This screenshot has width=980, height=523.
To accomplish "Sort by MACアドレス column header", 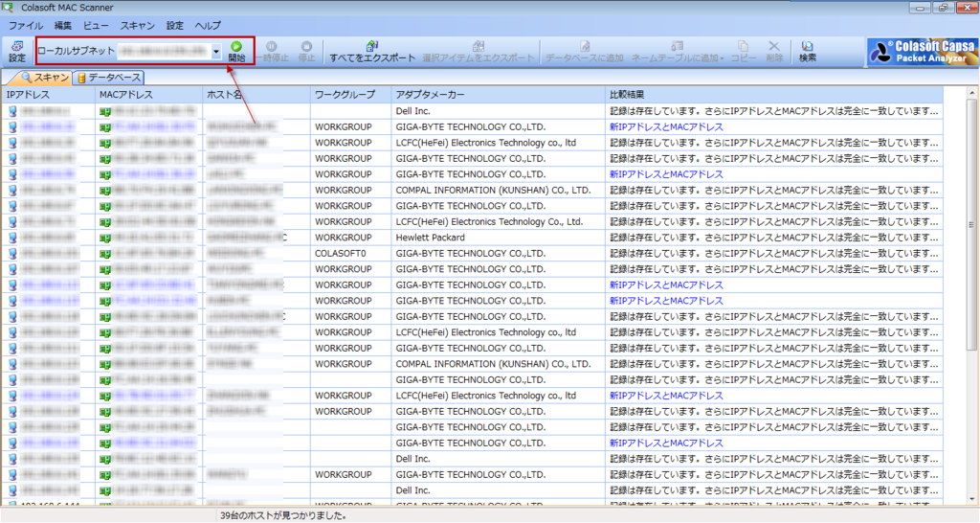I will coord(148,95).
